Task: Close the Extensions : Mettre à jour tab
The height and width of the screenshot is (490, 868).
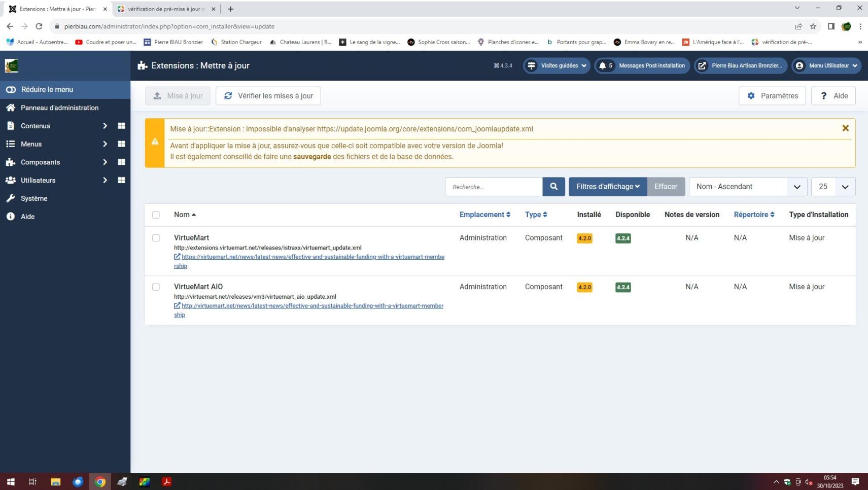Action: (x=105, y=9)
